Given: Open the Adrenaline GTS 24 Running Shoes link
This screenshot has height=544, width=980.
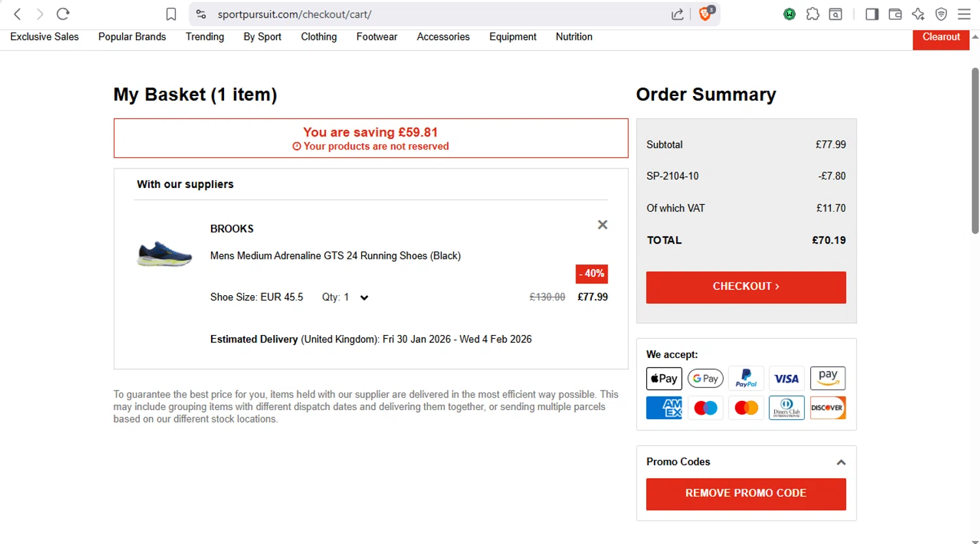Looking at the screenshot, I should 335,256.
